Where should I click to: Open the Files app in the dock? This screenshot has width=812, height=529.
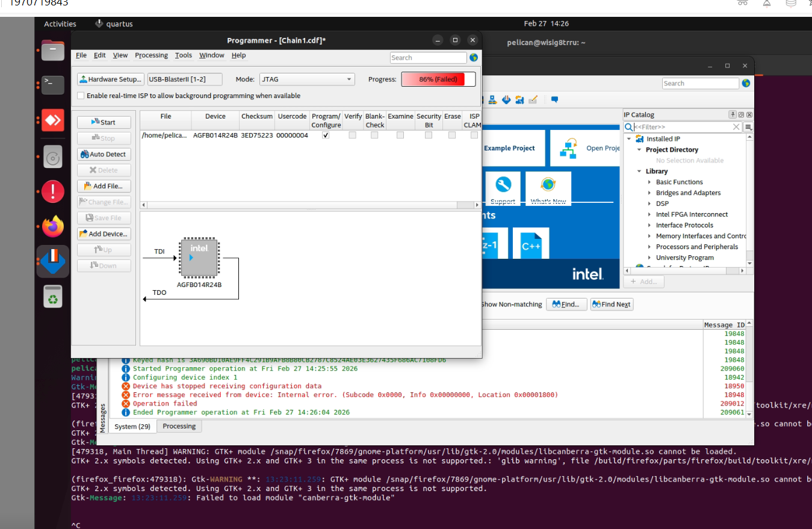click(x=53, y=50)
